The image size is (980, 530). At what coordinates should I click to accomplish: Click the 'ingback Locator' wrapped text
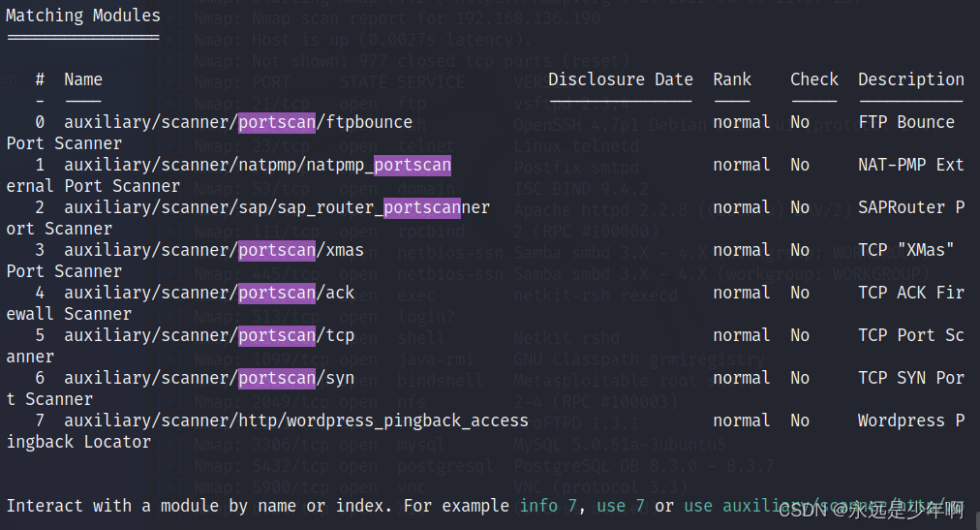coord(78,442)
